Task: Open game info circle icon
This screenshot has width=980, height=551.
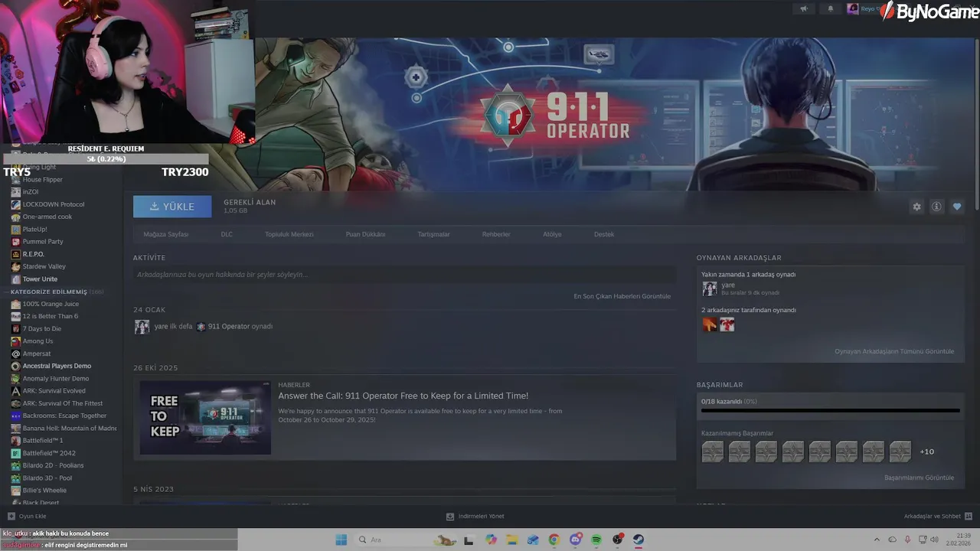Action: pyautogui.click(x=936, y=207)
